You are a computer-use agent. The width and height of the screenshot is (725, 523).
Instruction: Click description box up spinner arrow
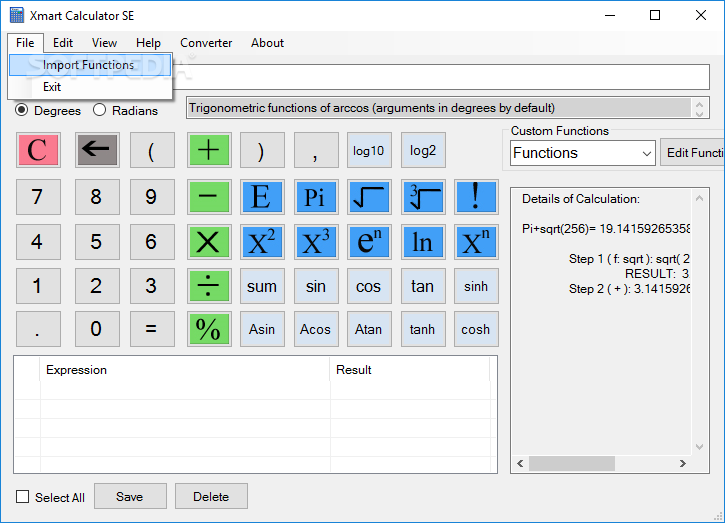pos(700,104)
